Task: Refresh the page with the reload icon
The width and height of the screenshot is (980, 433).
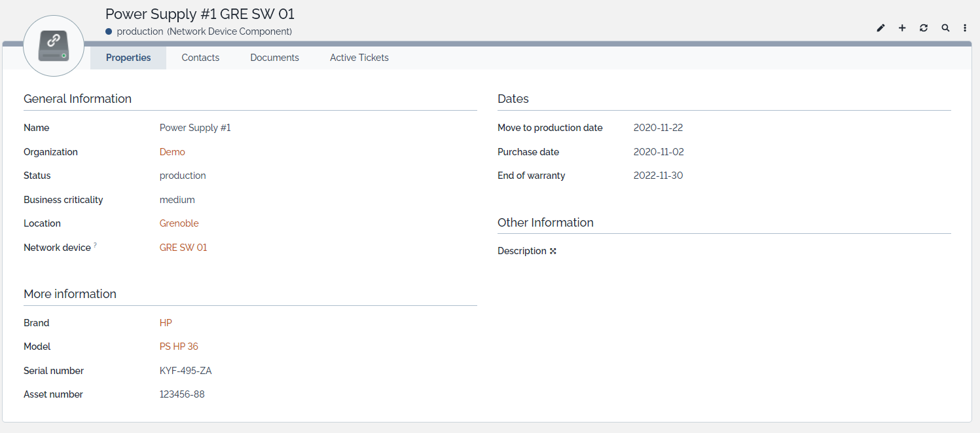Action: tap(923, 28)
